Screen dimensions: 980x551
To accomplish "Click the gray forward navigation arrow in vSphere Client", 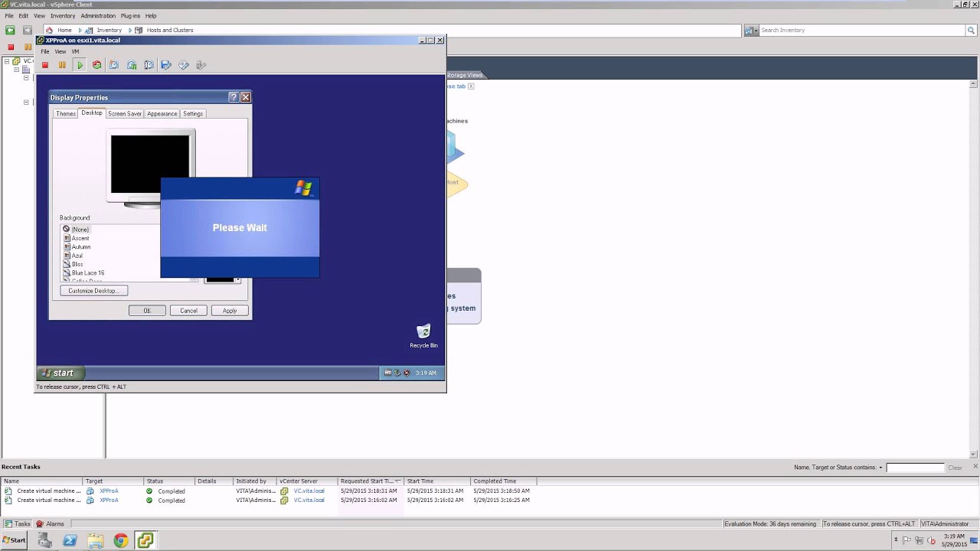I will click(x=27, y=30).
